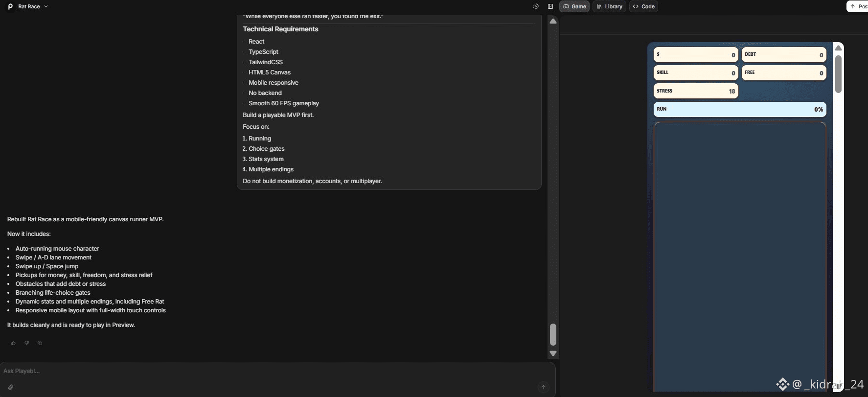Click the game canvas play area
This screenshot has width=868, height=397.
click(x=740, y=257)
